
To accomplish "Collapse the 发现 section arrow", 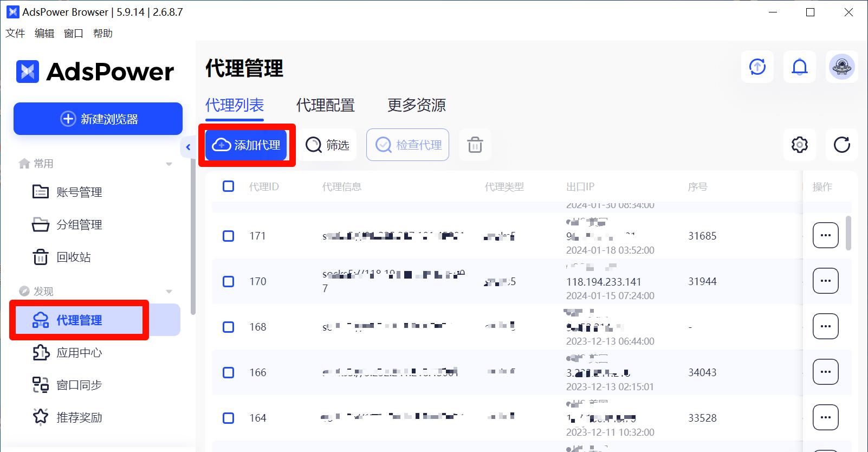I will click(x=169, y=292).
